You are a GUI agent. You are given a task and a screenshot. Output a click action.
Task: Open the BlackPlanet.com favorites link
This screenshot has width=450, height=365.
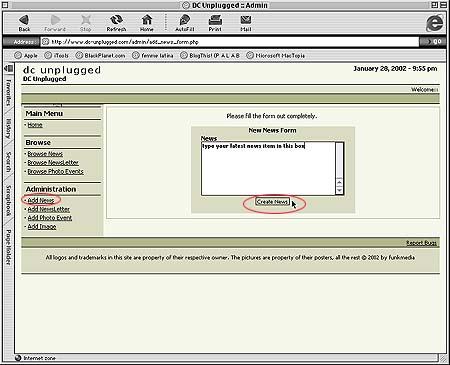[x=100, y=55]
